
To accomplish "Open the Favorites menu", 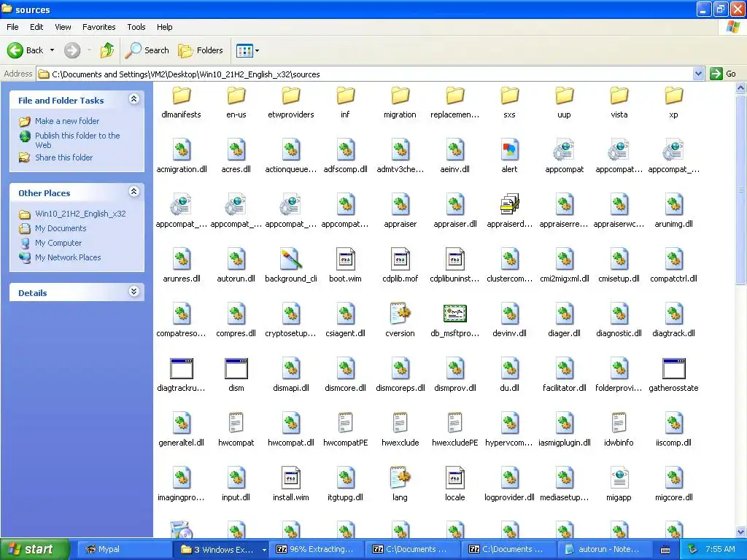I will (x=98, y=27).
